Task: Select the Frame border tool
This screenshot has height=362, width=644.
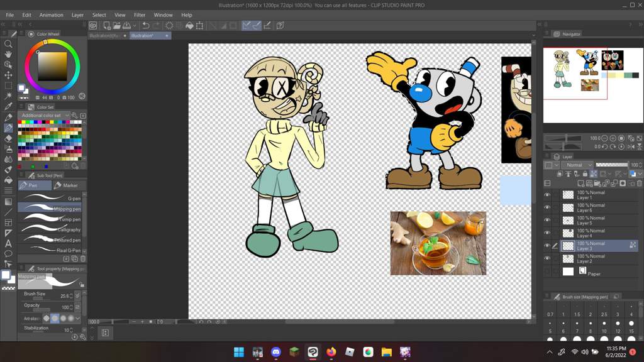Action: coord(8,222)
